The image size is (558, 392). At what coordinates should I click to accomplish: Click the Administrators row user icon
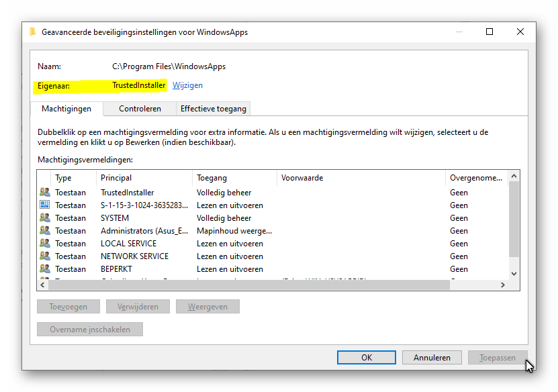pos(45,230)
